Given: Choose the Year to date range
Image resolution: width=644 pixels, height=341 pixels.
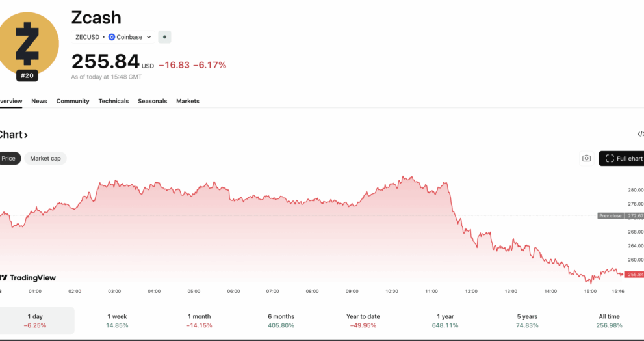Looking at the screenshot, I should pos(363,320).
